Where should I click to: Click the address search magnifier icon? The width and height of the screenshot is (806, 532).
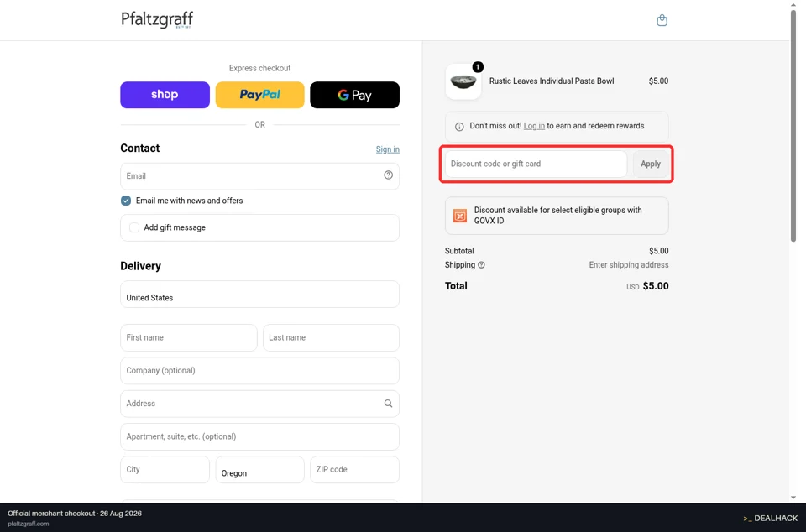[388, 404]
